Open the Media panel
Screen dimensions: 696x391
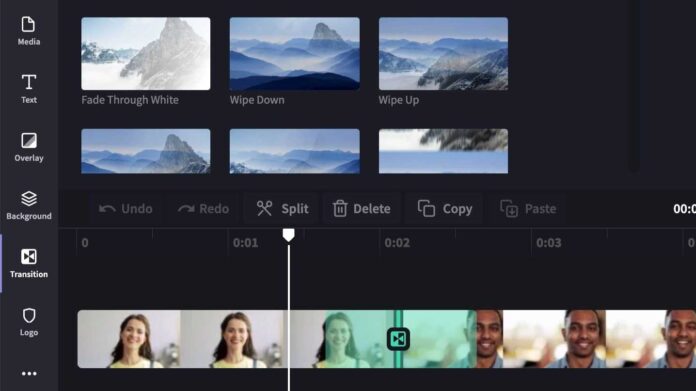point(29,31)
